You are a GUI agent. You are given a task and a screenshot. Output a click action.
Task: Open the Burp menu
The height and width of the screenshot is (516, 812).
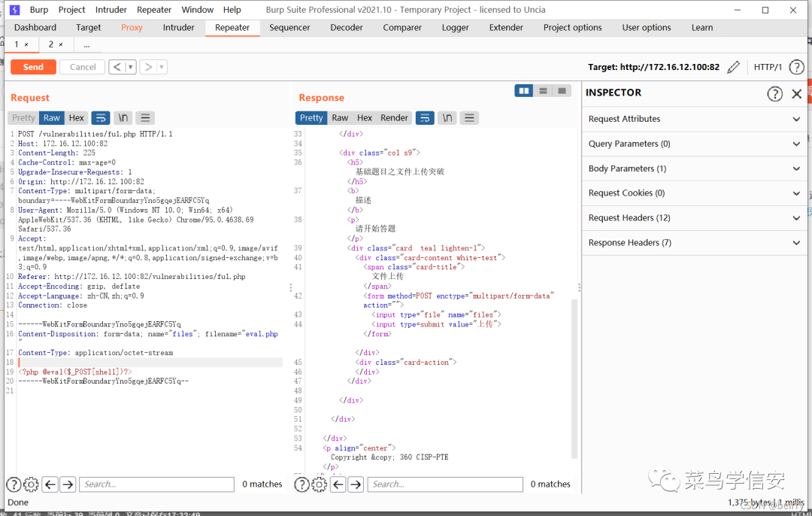coord(39,9)
